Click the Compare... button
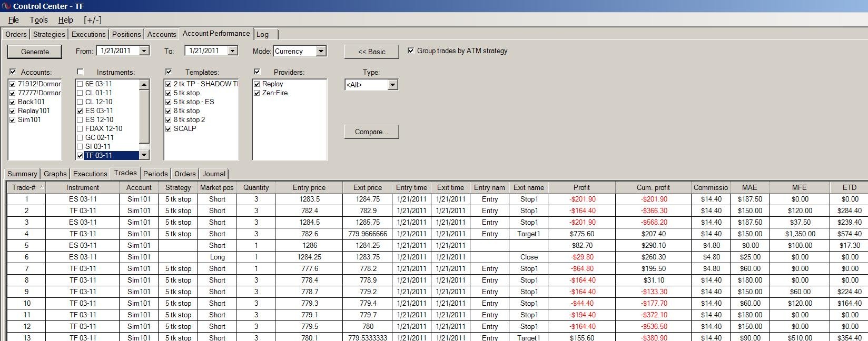Image resolution: width=868 pixels, height=341 pixels. pos(371,132)
